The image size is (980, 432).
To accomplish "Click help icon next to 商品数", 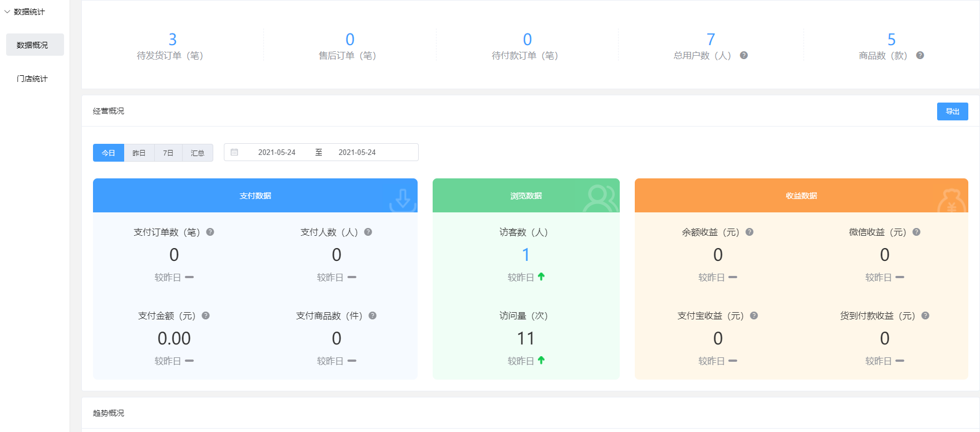I will 920,55.
